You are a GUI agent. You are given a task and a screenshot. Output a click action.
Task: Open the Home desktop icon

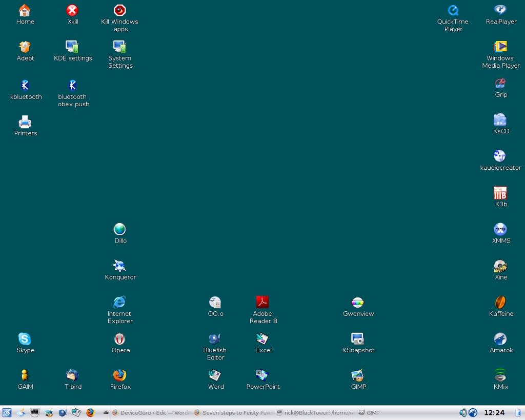click(25, 11)
